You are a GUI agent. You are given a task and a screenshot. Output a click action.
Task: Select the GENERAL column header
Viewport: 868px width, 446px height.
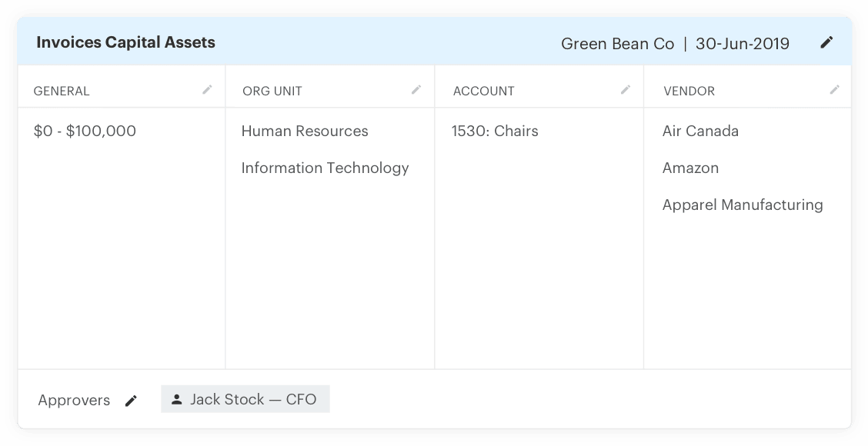tap(62, 91)
